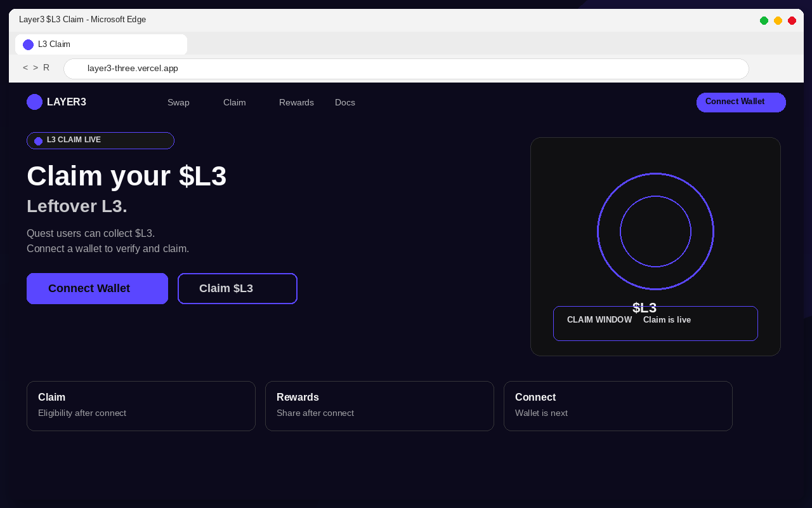812x508 pixels.
Task: Click the 'Claim your $L3' heading
Action: coord(126,176)
